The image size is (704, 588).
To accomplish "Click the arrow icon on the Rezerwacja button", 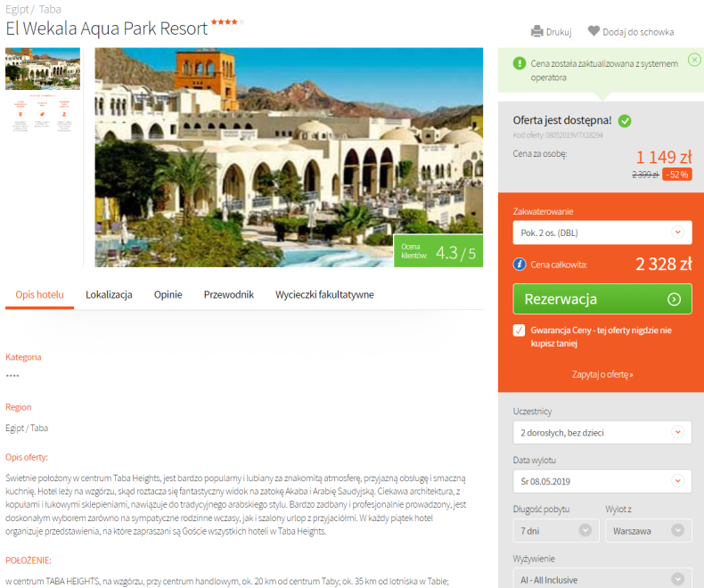I will (674, 299).
